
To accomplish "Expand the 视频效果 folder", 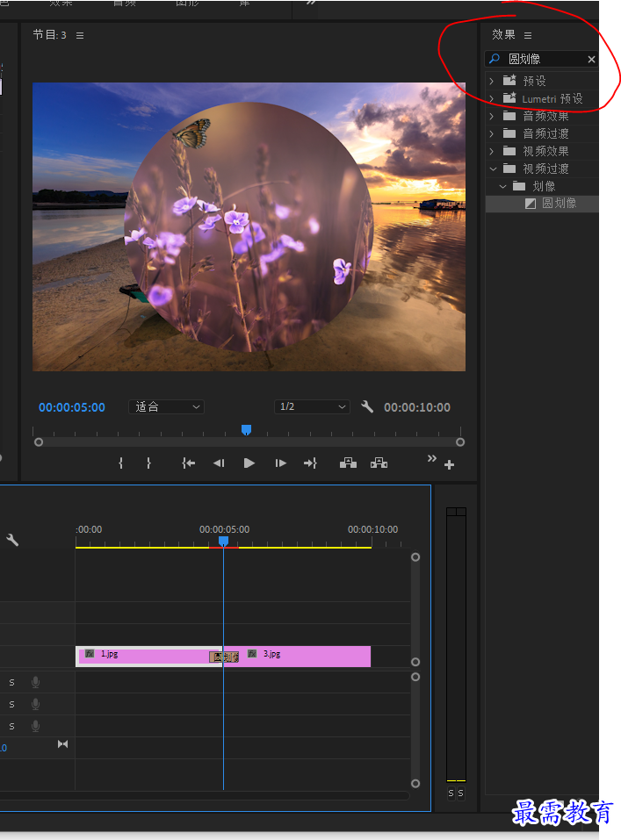I will [x=492, y=151].
